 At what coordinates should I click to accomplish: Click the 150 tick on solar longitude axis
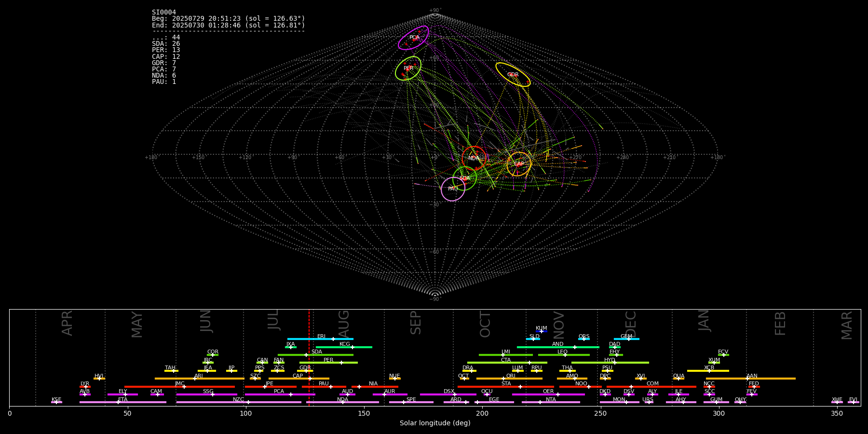tap(364, 414)
